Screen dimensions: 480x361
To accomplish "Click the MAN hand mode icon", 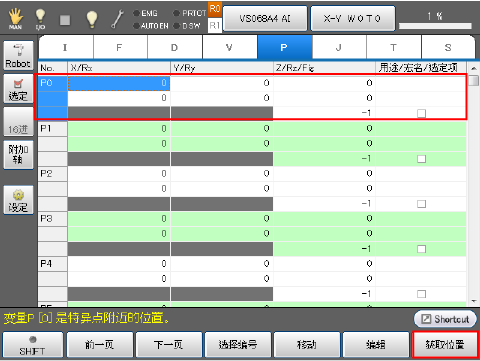I will (15, 19).
